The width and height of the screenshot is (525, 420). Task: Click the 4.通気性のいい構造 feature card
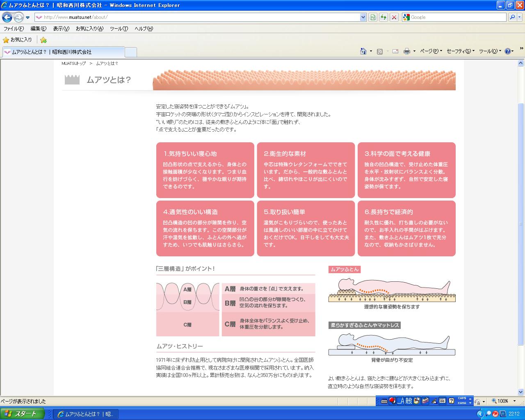tap(205, 228)
